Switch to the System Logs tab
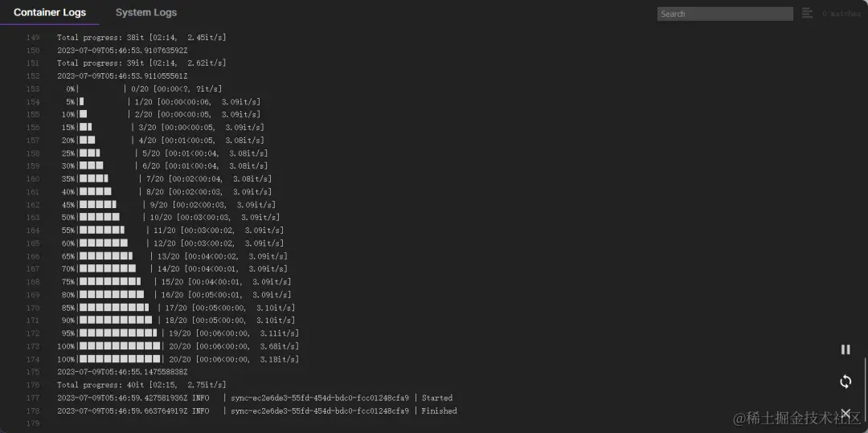This screenshot has width=868, height=433. click(x=146, y=12)
